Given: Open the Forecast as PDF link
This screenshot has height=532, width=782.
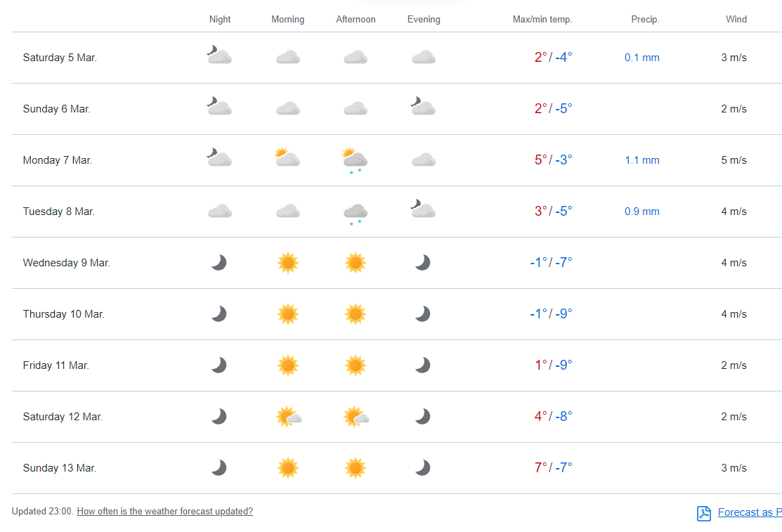Looking at the screenshot, I should [x=749, y=512].
